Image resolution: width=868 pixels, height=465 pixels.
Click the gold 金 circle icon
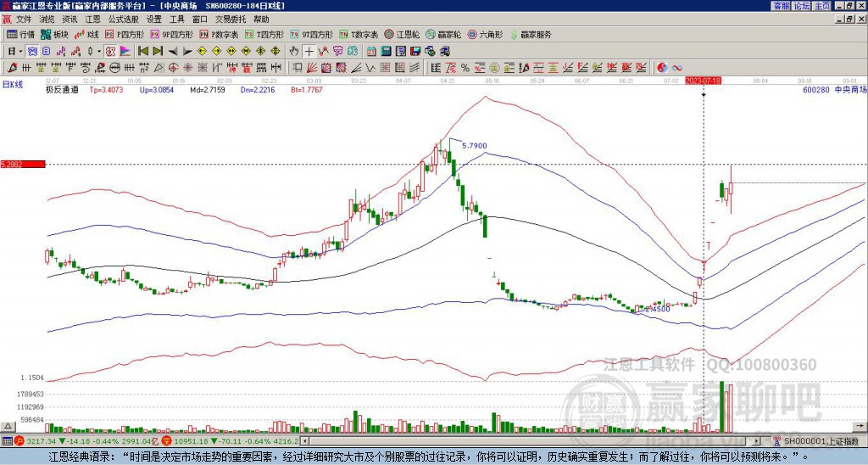pos(494,68)
